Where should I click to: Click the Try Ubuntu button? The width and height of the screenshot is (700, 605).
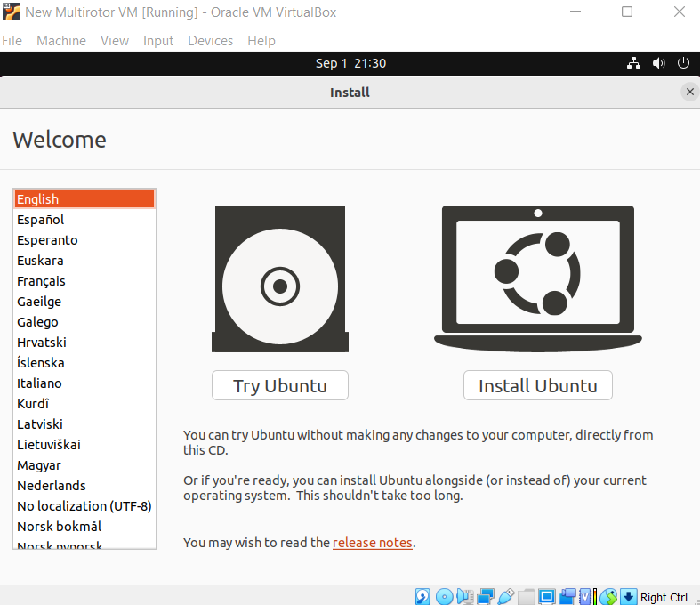click(x=280, y=385)
